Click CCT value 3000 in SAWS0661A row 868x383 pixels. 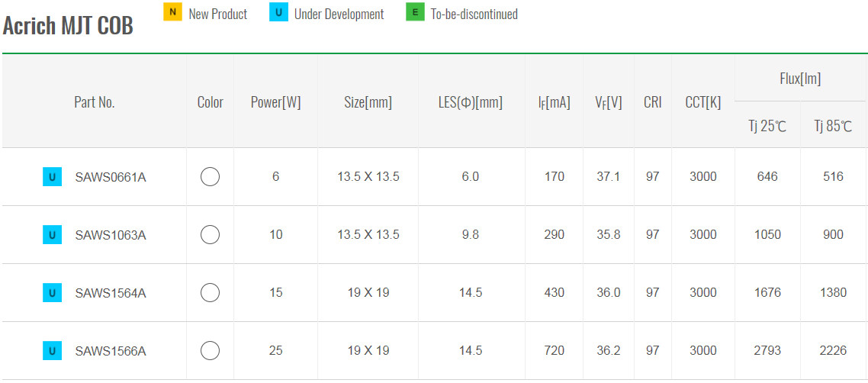click(x=703, y=177)
